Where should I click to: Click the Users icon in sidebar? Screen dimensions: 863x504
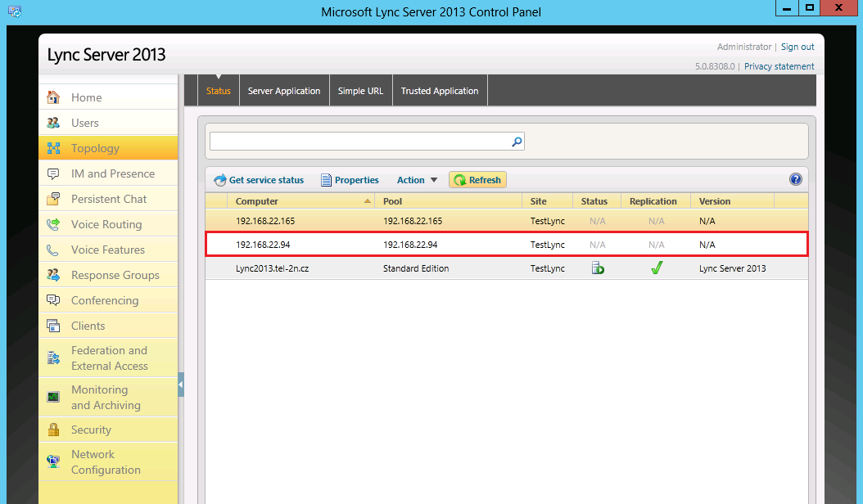(53, 123)
